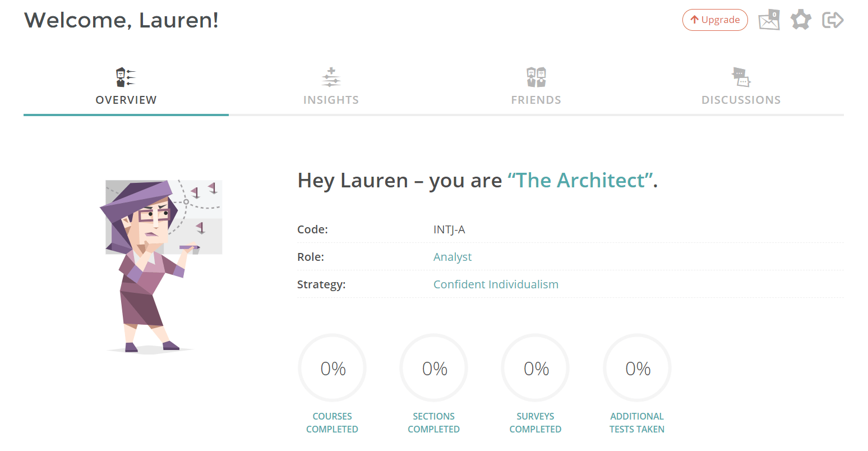
Task: Click the Upgrade button
Action: point(715,20)
